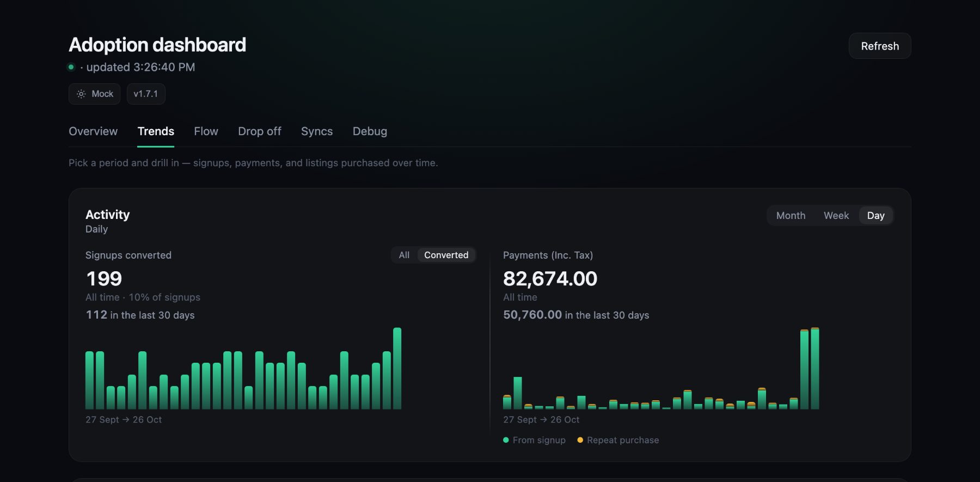Click the sun icon in the Mock badge

coord(81,94)
